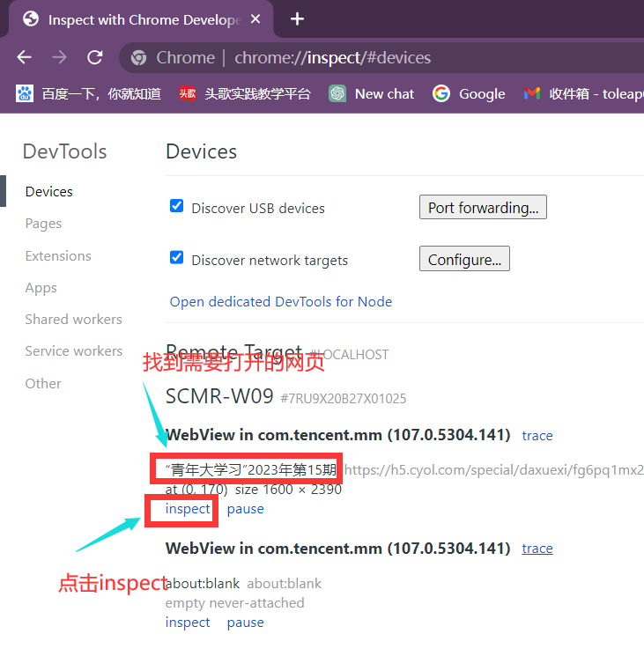Select Shared workers in sidebar
The height and width of the screenshot is (656, 644).
point(74,320)
